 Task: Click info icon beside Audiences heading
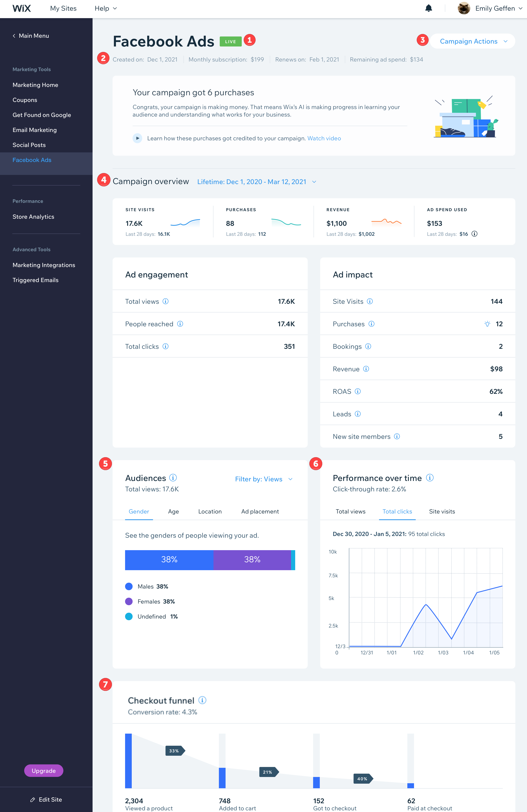coord(173,478)
